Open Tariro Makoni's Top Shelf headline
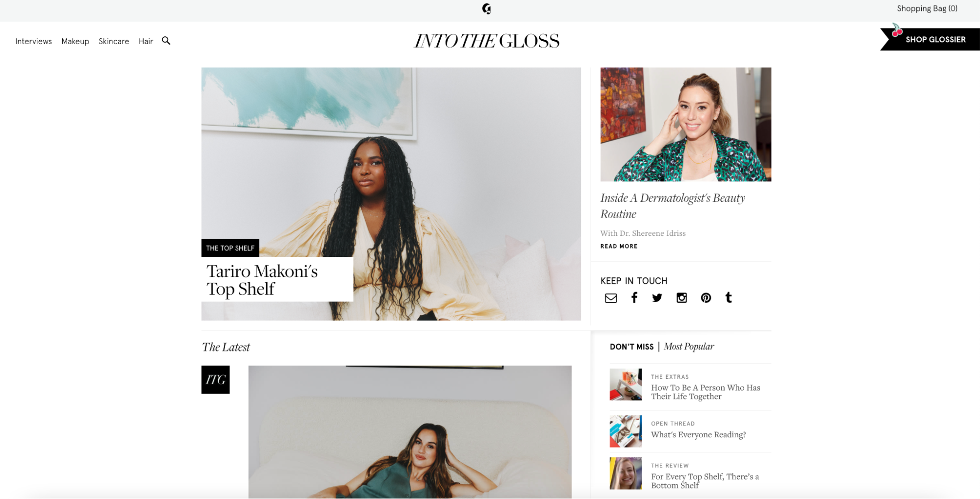The width and height of the screenshot is (980, 499). (262, 280)
